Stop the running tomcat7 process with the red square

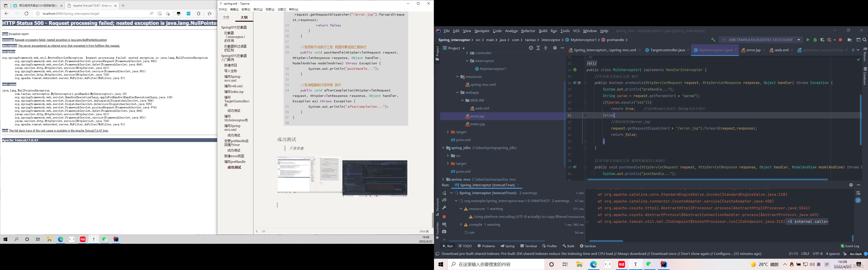(444, 216)
